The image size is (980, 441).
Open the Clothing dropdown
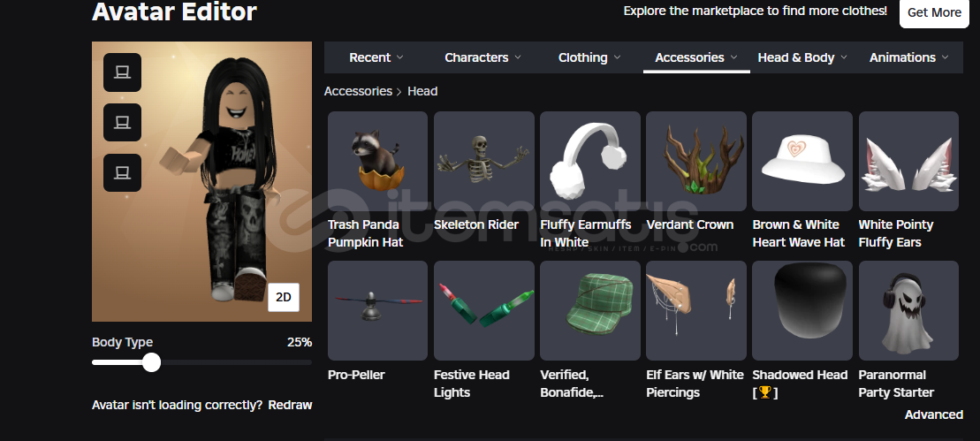pos(589,57)
